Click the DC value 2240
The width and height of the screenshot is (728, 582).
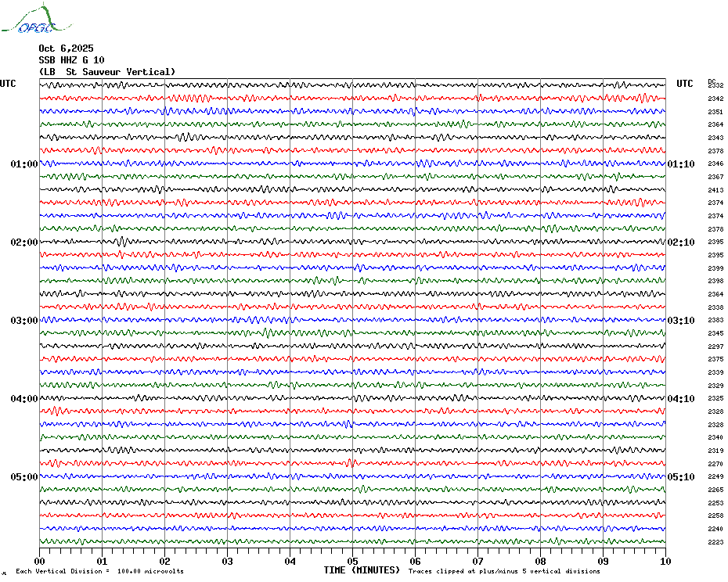pyautogui.click(x=715, y=529)
